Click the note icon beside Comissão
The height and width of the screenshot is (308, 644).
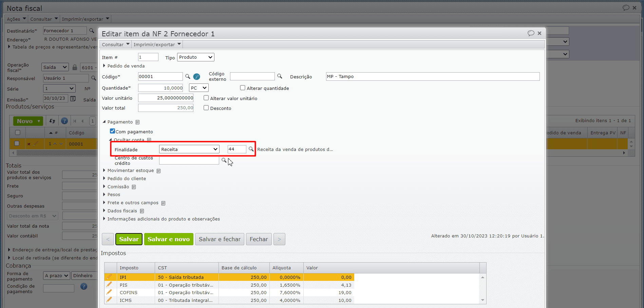point(134,187)
